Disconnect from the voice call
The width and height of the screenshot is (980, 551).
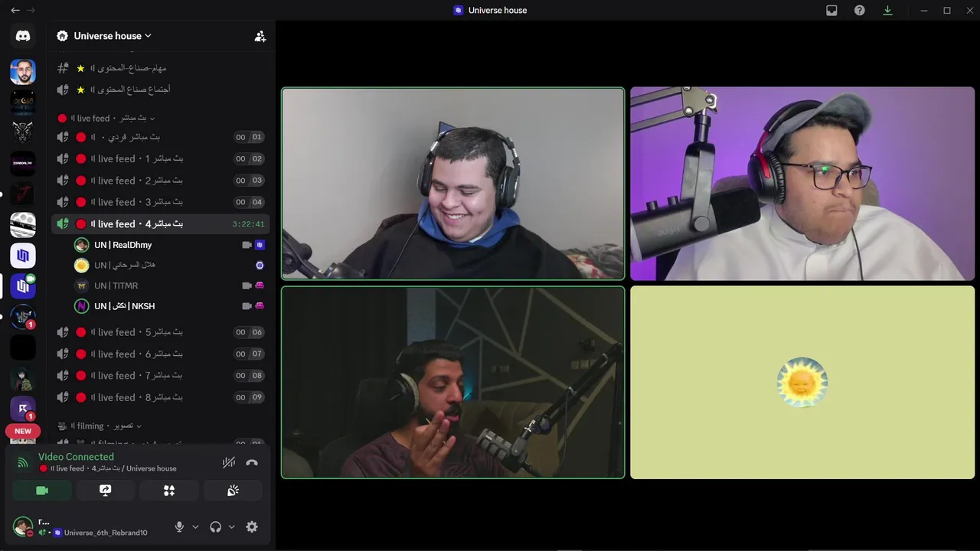click(252, 462)
